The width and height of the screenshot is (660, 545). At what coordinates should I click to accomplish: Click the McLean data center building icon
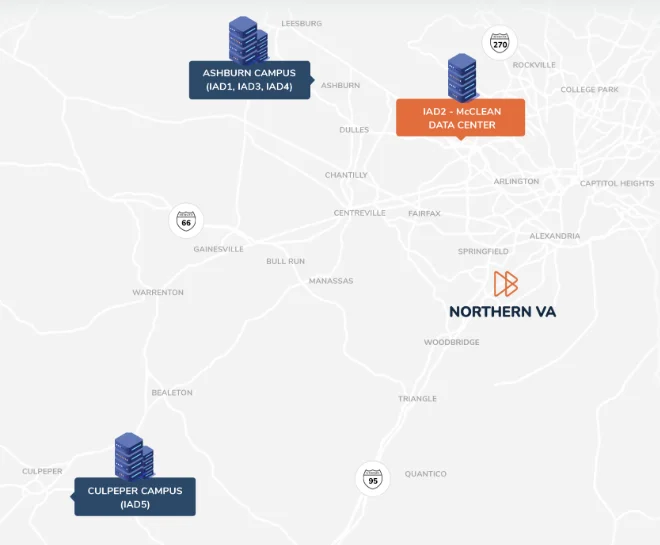[x=461, y=76]
